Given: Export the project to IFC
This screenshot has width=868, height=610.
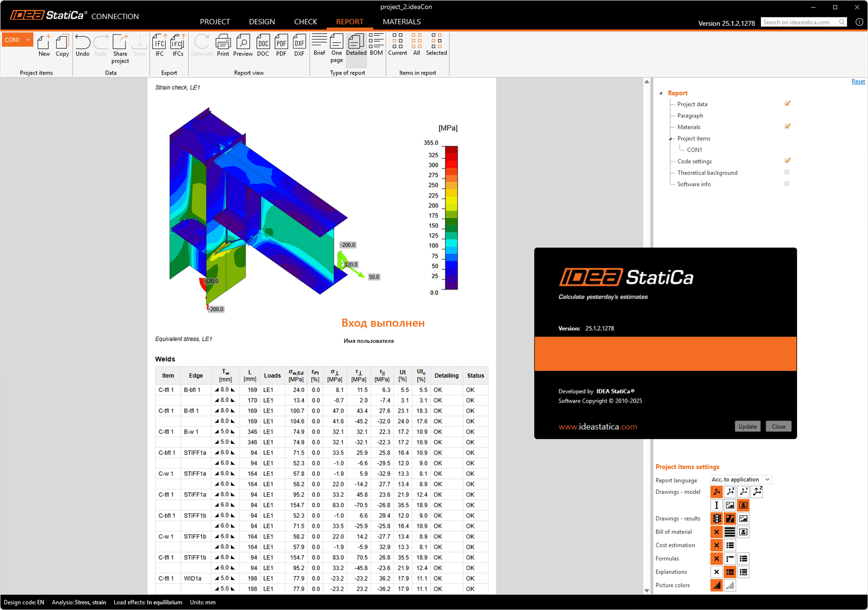Looking at the screenshot, I should click(x=159, y=45).
